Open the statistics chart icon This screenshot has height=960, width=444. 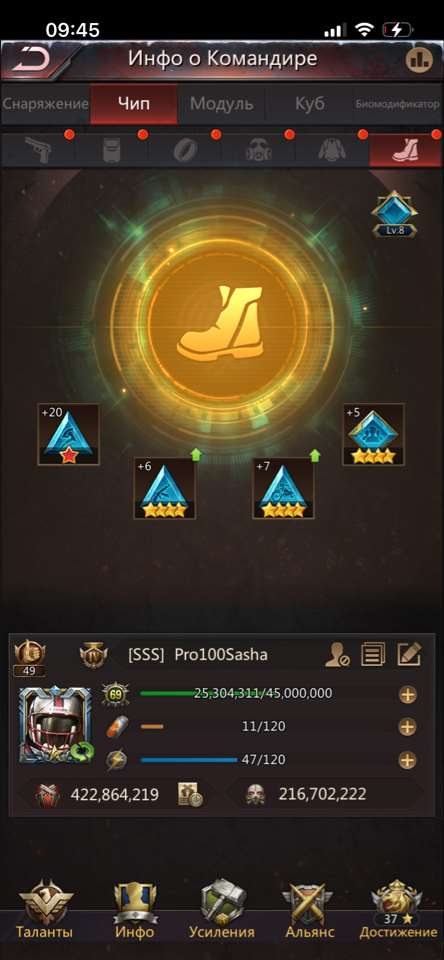pyautogui.click(x=419, y=59)
